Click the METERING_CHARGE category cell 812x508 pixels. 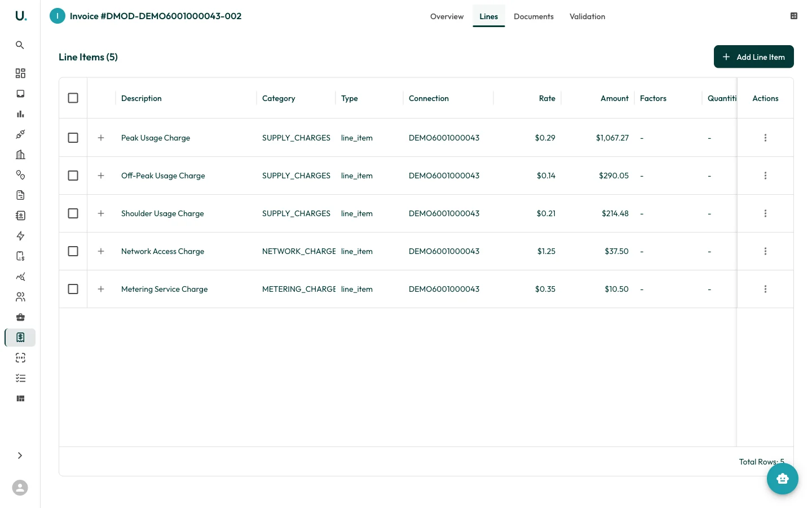[299, 289]
